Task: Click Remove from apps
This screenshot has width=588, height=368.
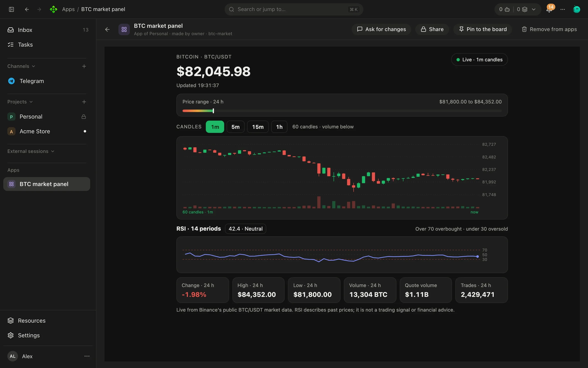Action: pyautogui.click(x=549, y=29)
